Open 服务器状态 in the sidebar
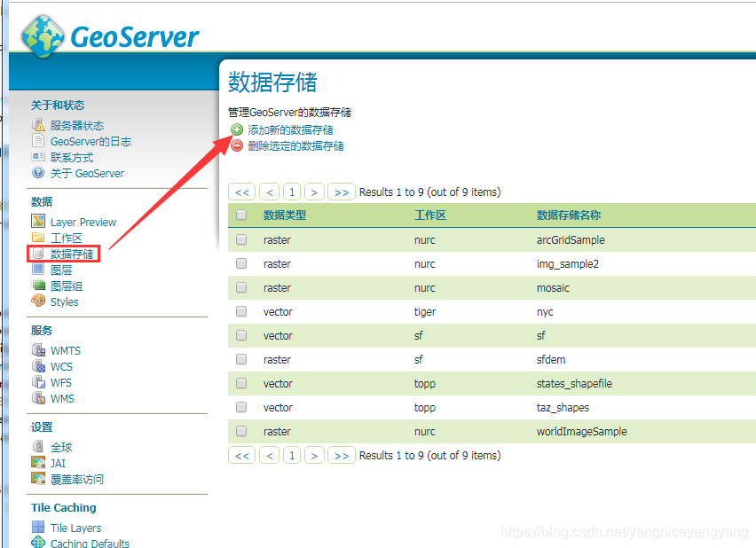756x548 pixels. pyautogui.click(x=77, y=125)
